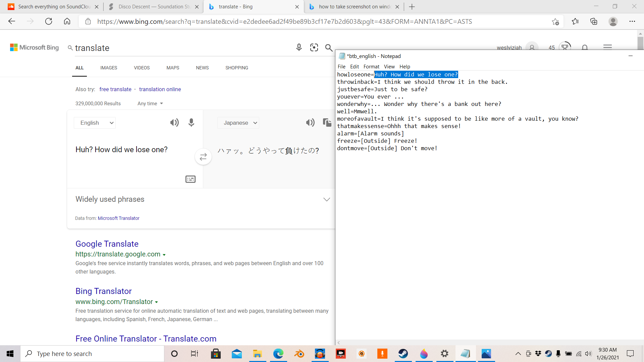
Task: Open the Japanese target language dropdown
Action: (238, 123)
